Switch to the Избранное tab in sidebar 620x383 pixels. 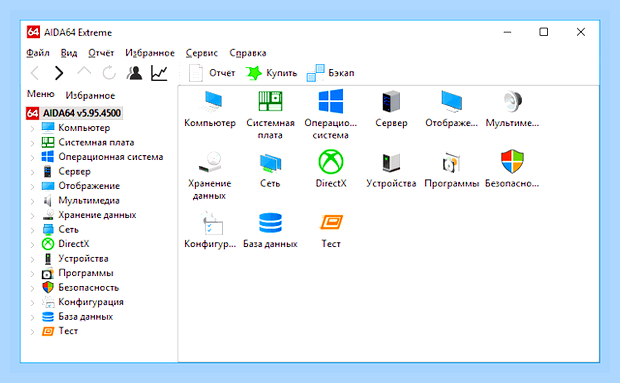(x=90, y=96)
